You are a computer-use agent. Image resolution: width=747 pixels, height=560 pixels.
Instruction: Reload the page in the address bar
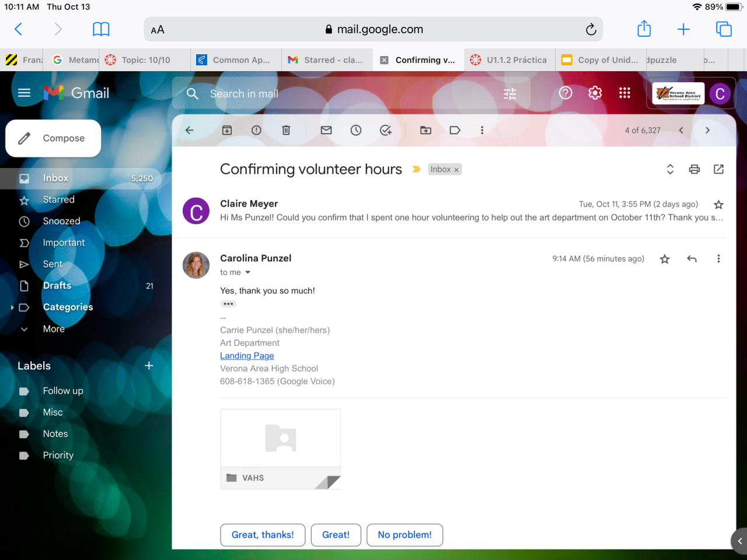tap(591, 29)
